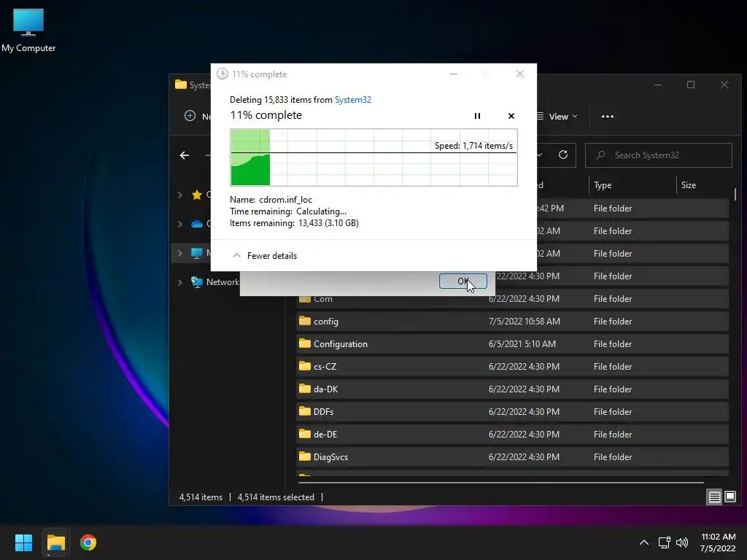Select Network in the navigation pane

click(x=222, y=282)
